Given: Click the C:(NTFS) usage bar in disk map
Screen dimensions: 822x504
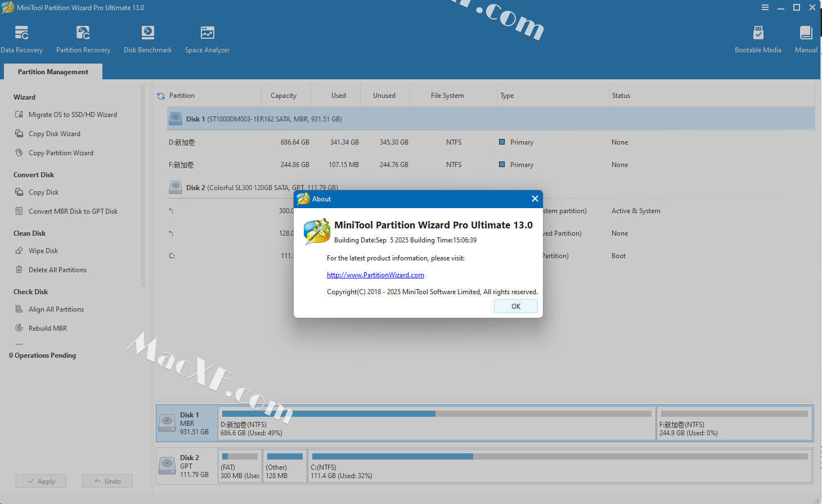Looking at the screenshot, I should pyautogui.click(x=560, y=466).
